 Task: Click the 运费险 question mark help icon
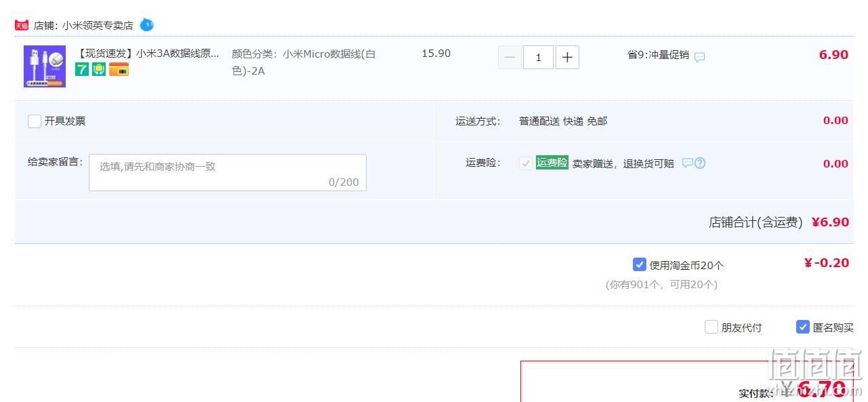pyautogui.click(x=700, y=163)
